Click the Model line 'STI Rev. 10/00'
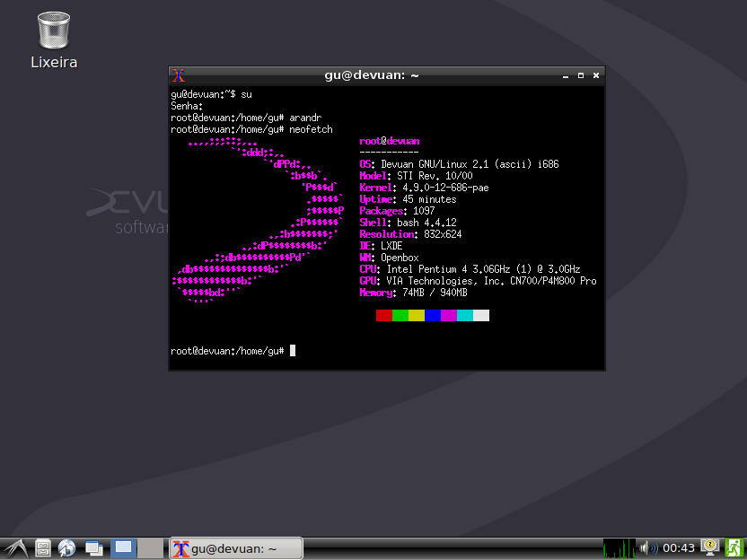The height and width of the screenshot is (560, 747). pos(417,176)
